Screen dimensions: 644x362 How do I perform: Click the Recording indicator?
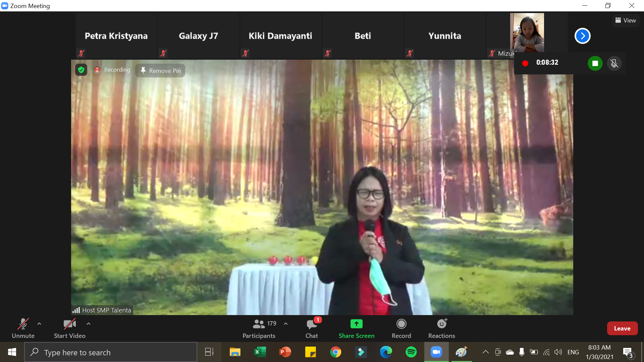click(112, 70)
